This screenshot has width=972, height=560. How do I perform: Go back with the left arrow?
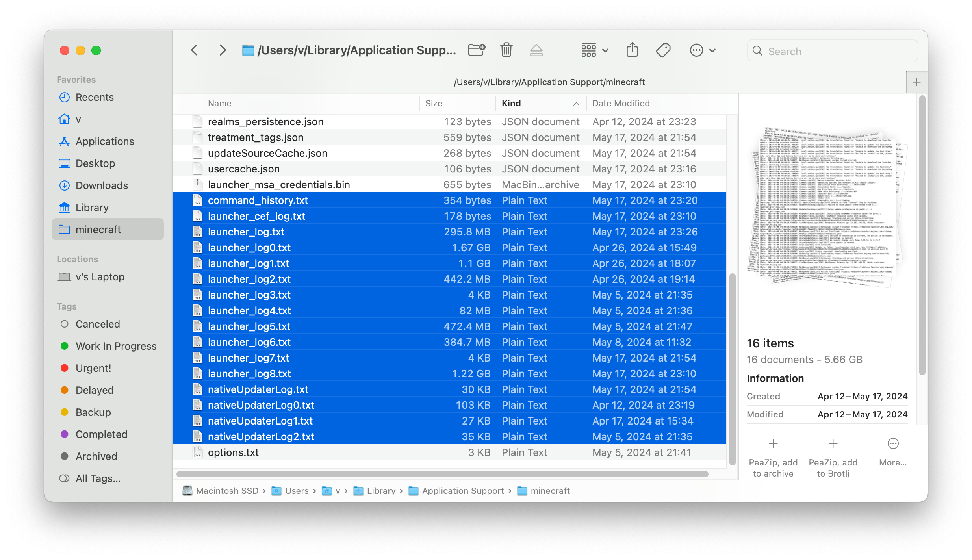pyautogui.click(x=195, y=50)
